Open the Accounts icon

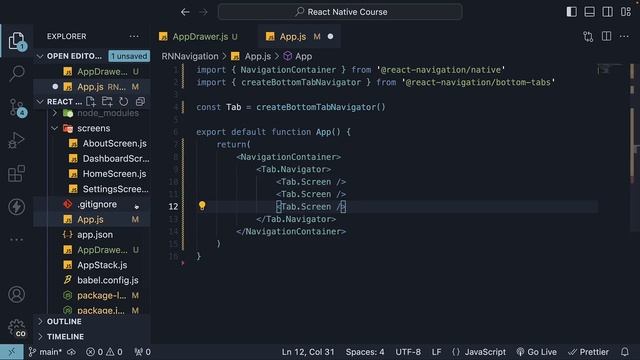click(x=16, y=294)
